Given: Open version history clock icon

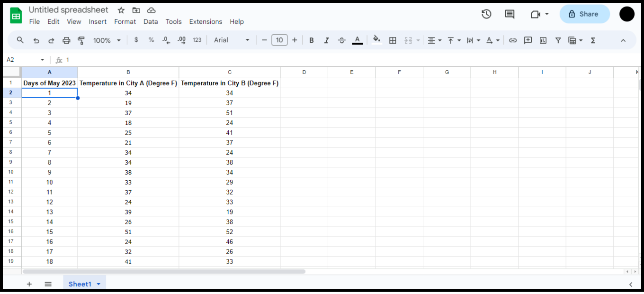Looking at the screenshot, I should click(x=486, y=14).
